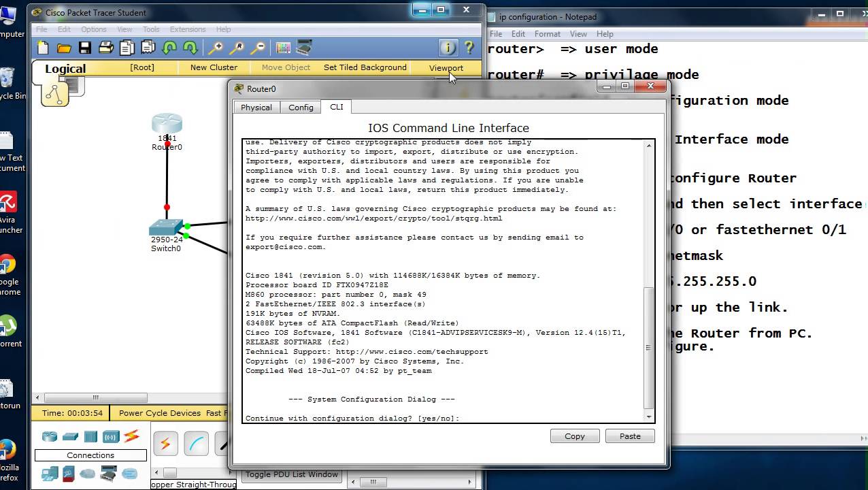This screenshot has height=490, width=868.
Task: Click the Zoom In magnifier icon
Action: click(x=216, y=48)
